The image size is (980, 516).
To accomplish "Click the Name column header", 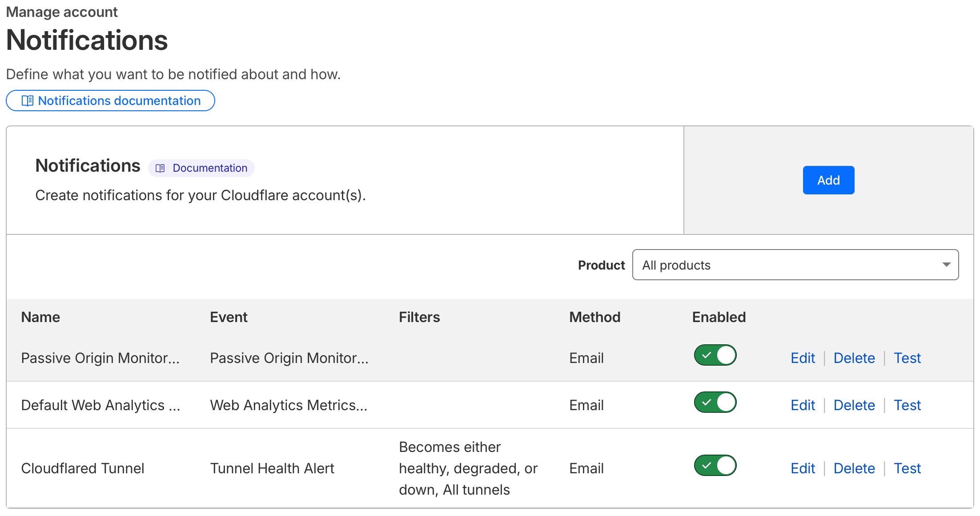I will pyautogui.click(x=40, y=317).
